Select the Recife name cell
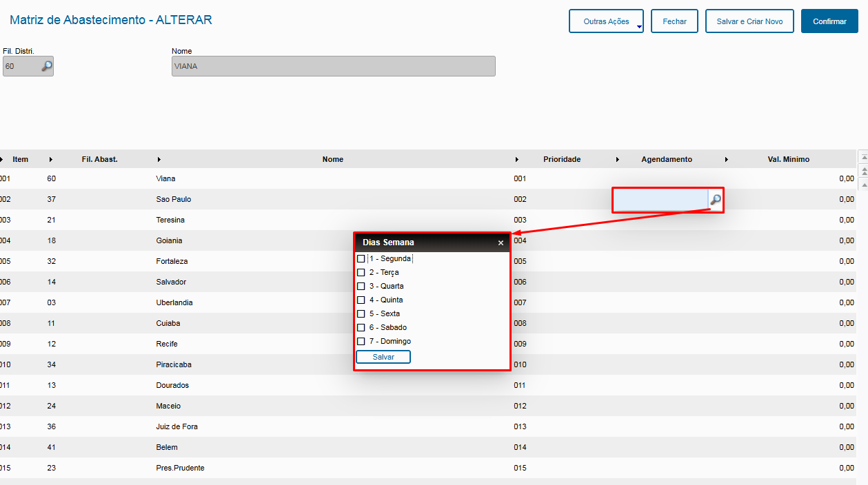 pyautogui.click(x=167, y=344)
